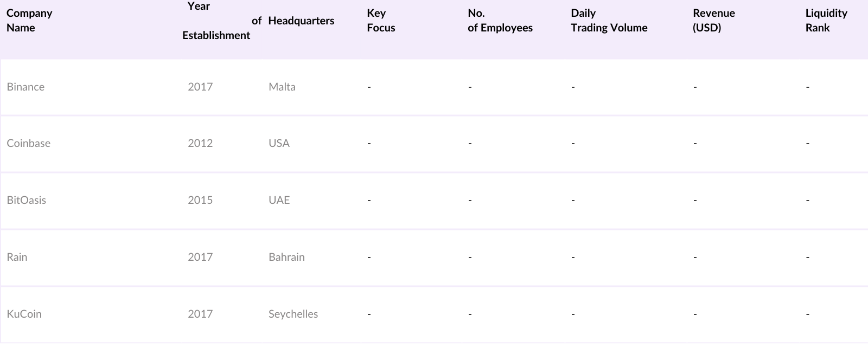
Task: Click the Company Name column header
Action: pos(29,21)
